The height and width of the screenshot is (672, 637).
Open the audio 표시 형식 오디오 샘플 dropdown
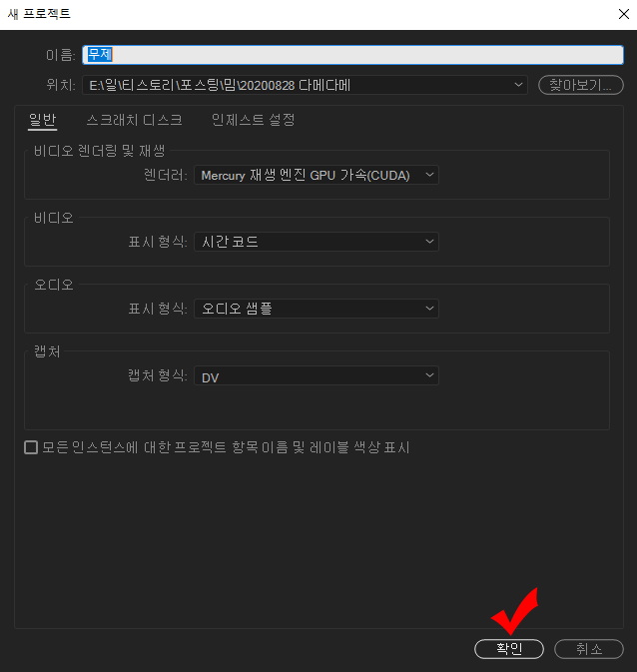point(317,309)
